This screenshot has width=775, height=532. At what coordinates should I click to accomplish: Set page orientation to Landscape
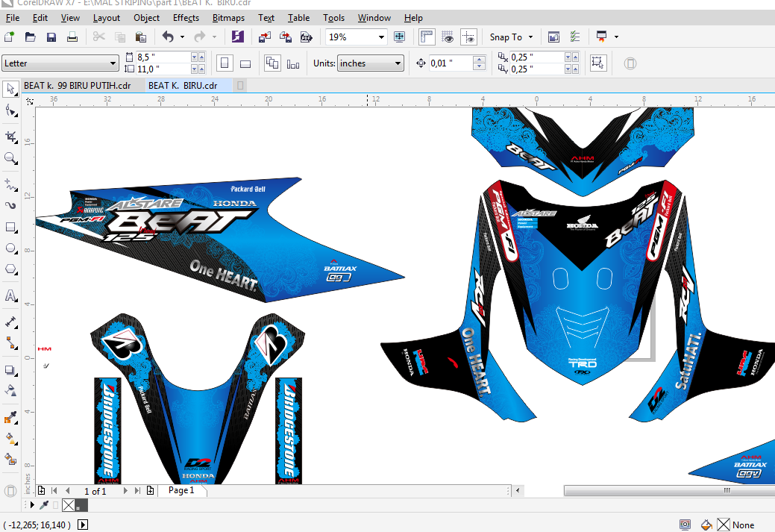coord(245,63)
